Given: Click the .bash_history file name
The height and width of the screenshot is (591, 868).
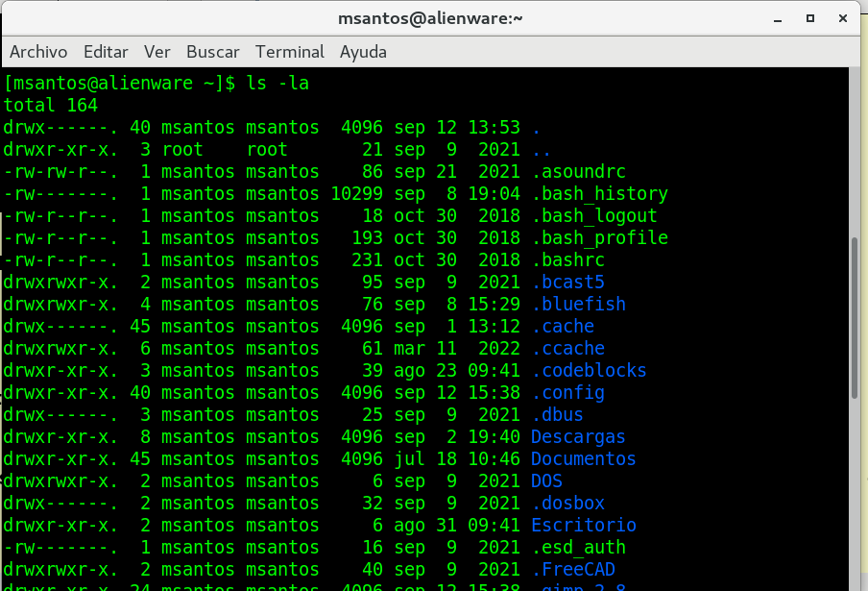Looking at the screenshot, I should click(x=599, y=194).
